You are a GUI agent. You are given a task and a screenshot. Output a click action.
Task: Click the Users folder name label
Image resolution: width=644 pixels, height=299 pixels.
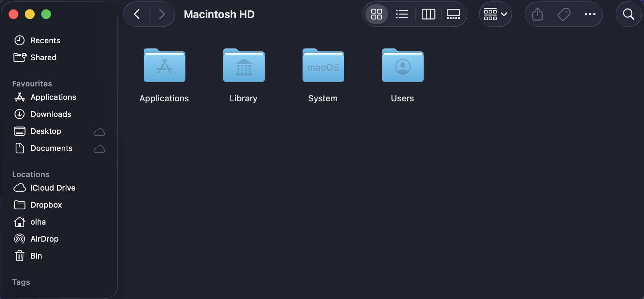coord(402,98)
